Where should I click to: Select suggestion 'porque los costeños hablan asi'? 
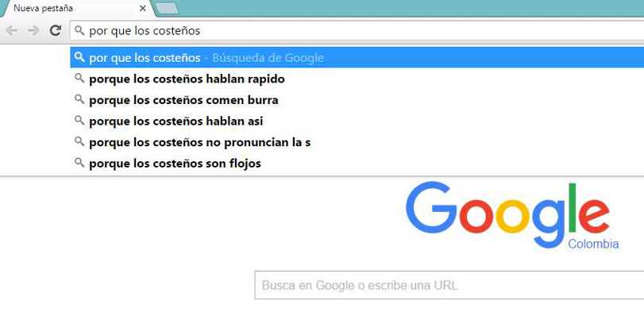coord(357,121)
